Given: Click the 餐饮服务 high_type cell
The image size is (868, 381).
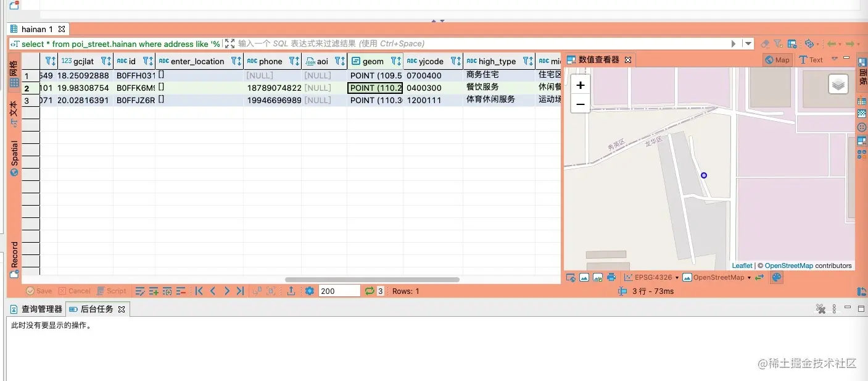Looking at the screenshot, I should pos(499,88).
